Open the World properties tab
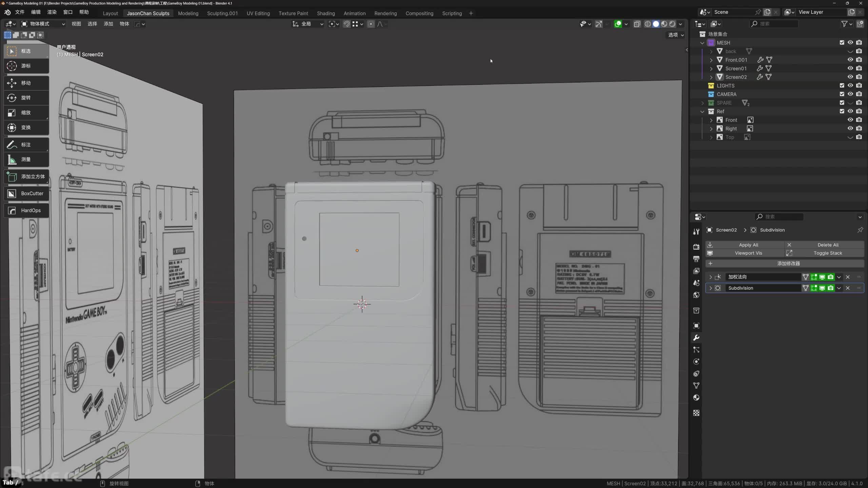The width and height of the screenshot is (868, 488). pos(696,295)
